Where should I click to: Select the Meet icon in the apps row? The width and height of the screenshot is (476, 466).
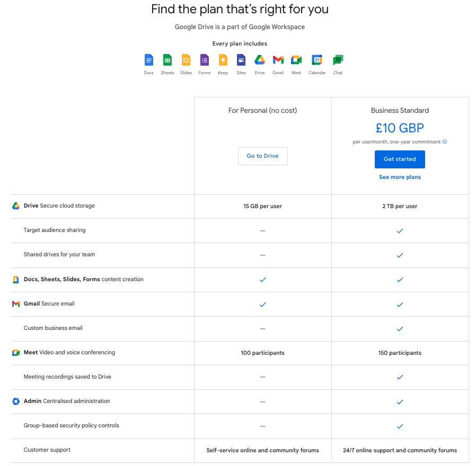click(296, 60)
